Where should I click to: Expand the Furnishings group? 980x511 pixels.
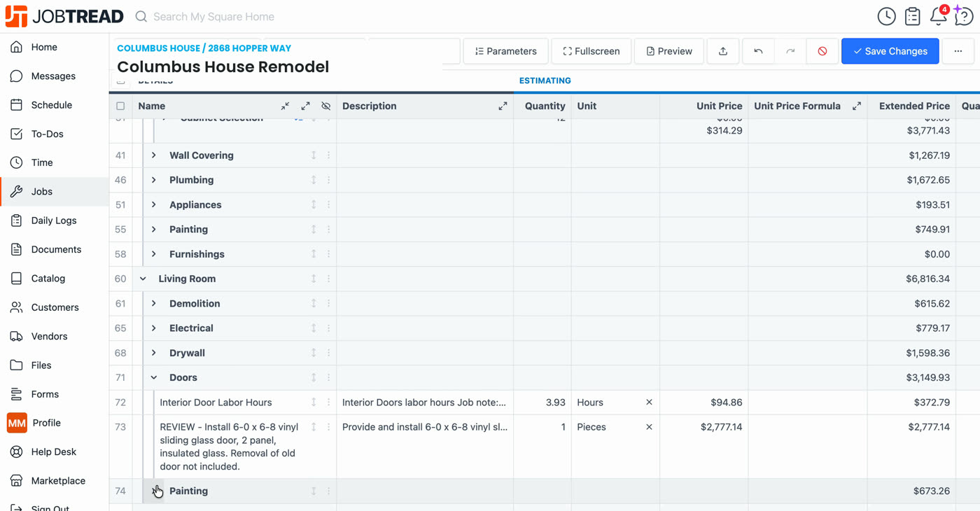(154, 254)
